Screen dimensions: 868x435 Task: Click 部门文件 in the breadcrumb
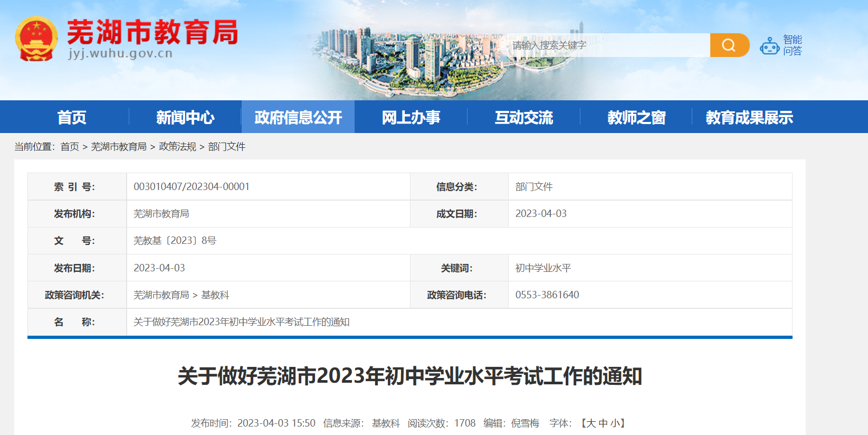pyautogui.click(x=227, y=147)
